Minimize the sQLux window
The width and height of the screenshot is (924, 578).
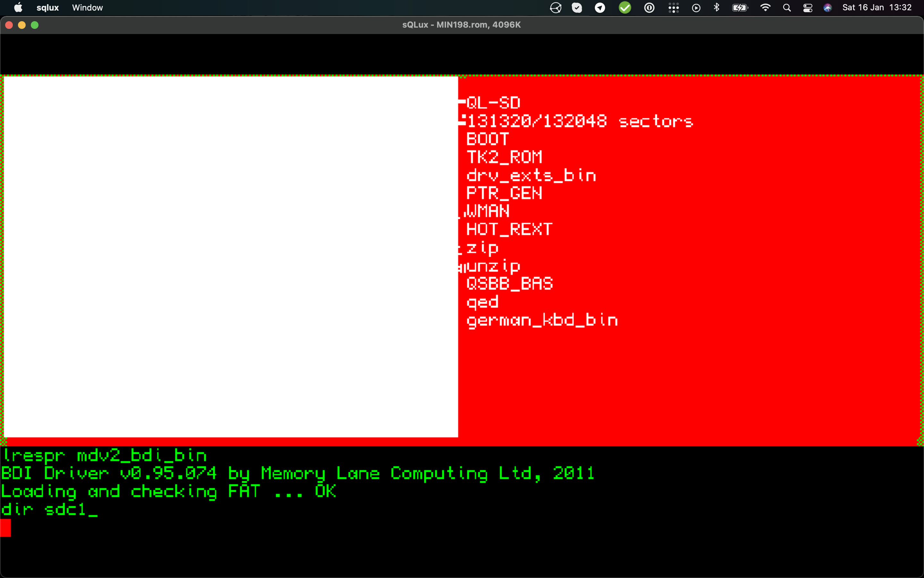(22, 25)
